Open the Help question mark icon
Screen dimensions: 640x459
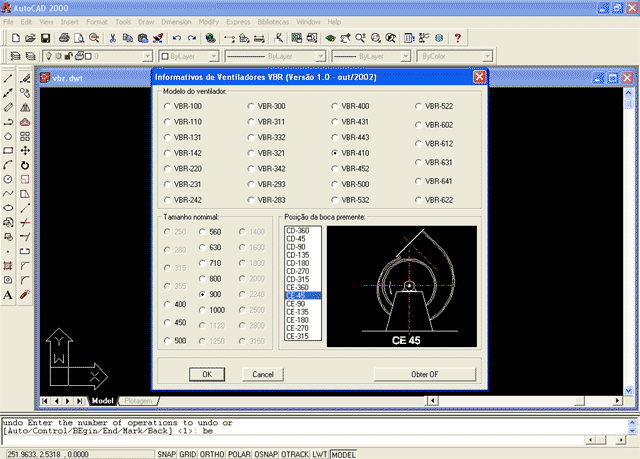tap(458, 37)
